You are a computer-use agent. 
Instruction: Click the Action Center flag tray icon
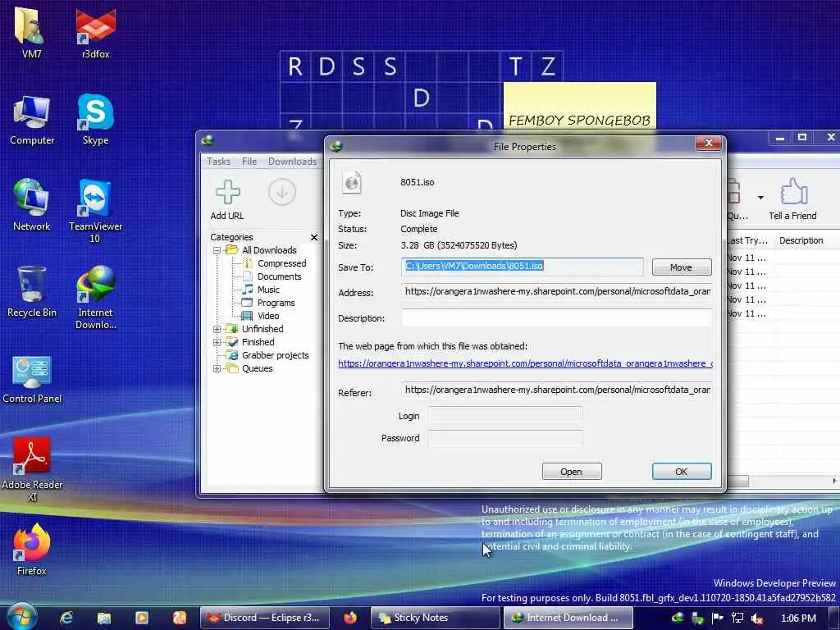(x=717, y=619)
